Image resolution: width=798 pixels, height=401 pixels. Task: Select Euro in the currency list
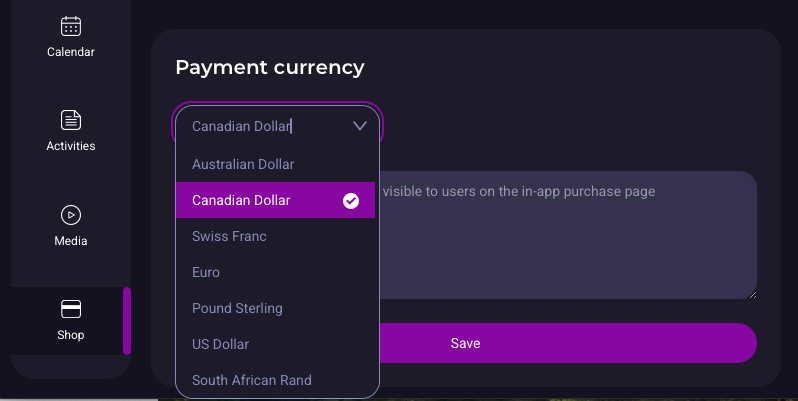coord(206,272)
